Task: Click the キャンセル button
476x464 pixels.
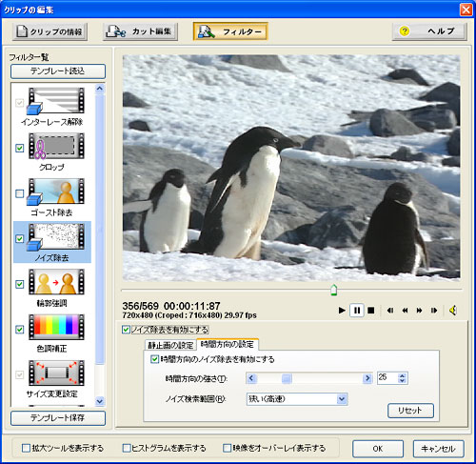Action: tap(438, 449)
